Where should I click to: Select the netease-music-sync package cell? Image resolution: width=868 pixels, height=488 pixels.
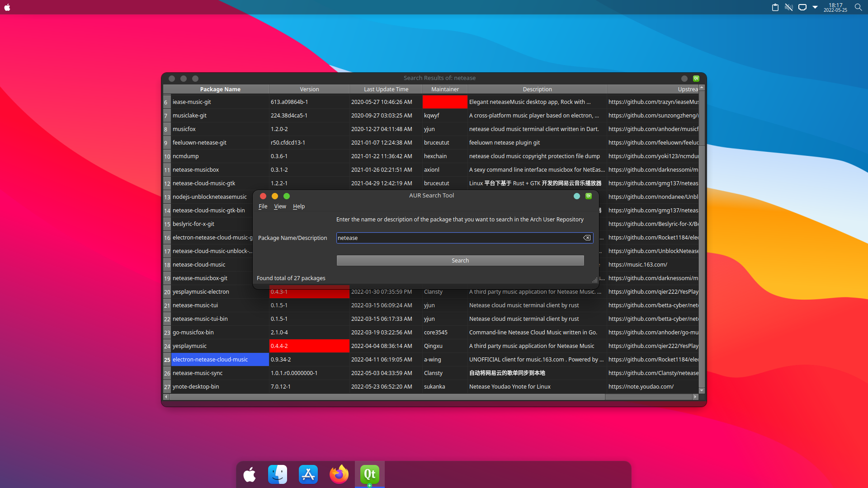point(220,373)
